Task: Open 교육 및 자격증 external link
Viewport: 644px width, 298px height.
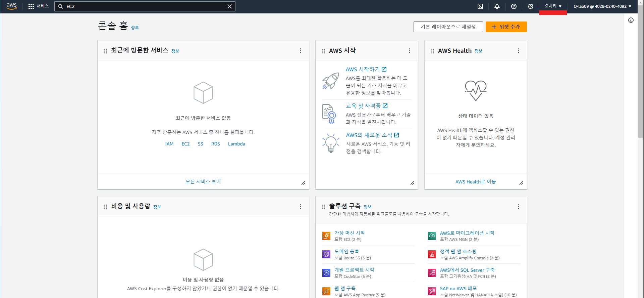Action: click(367, 106)
